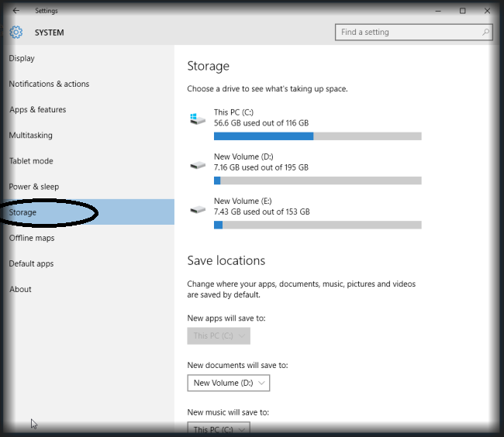Click the C: drive usage bar

[x=318, y=136]
